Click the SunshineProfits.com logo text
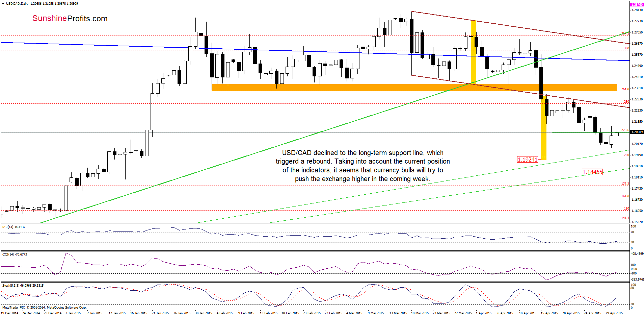 click(70, 19)
